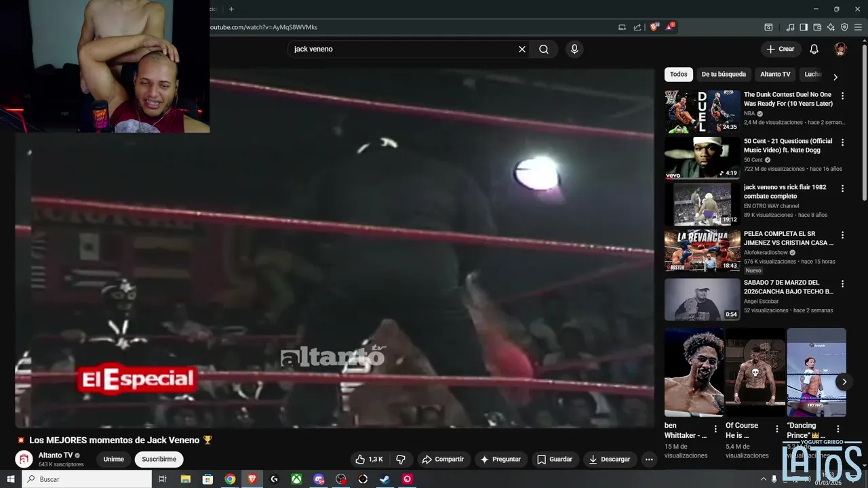Click the system tray microphone icon
The width and height of the screenshot is (868, 488).
774,479
